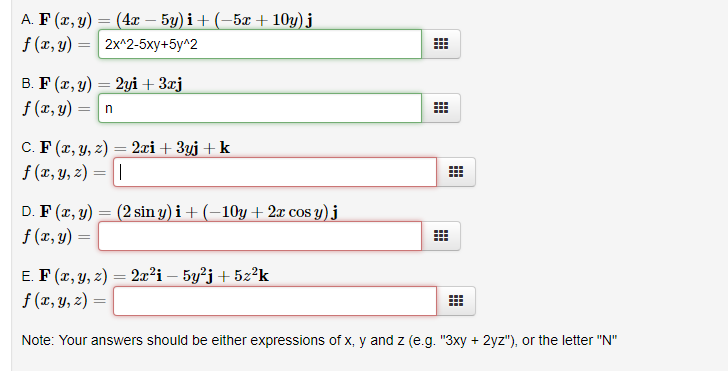Click the part E formula with 5z²k

[x=154, y=276]
